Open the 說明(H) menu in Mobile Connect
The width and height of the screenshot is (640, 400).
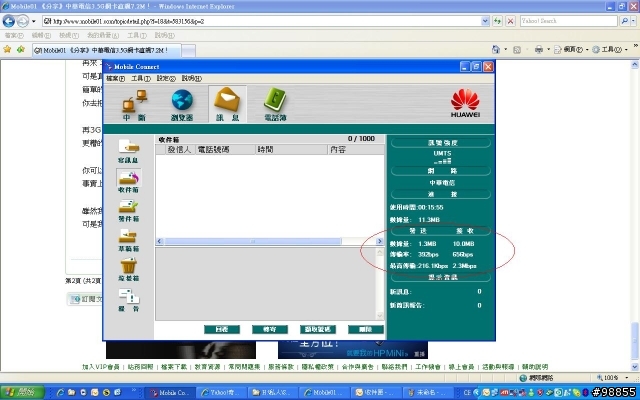pyautogui.click(x=192, y=78)
